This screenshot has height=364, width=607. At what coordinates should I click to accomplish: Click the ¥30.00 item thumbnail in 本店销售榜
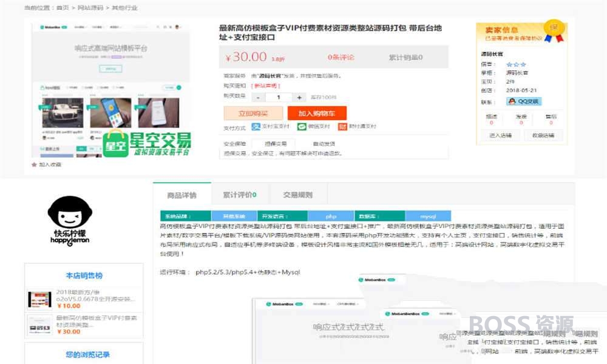40,325
